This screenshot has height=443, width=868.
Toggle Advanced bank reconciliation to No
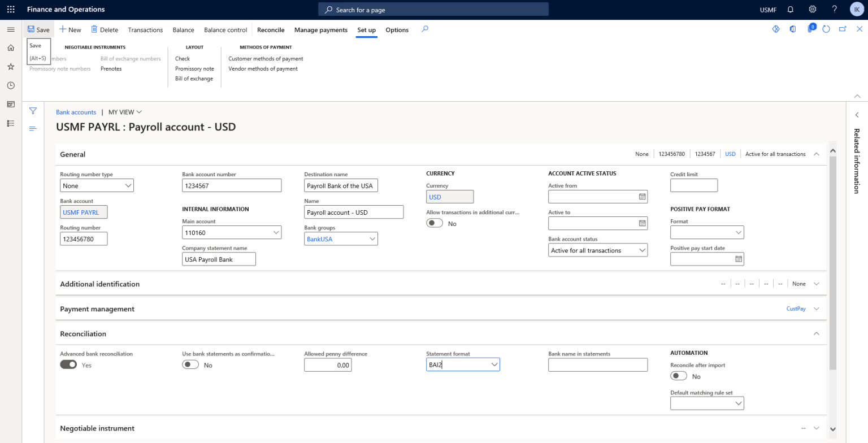68,364
